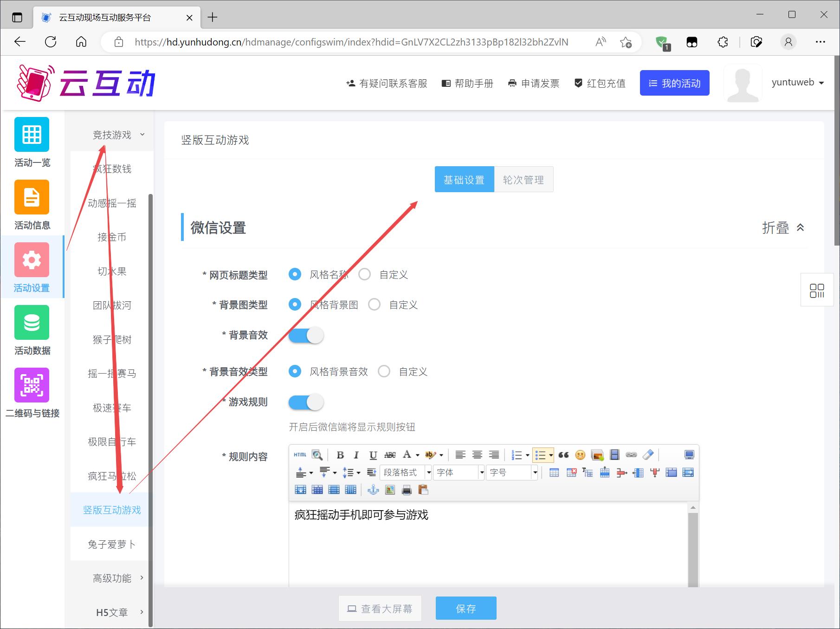Viewport: 840px width, 629px height.
Task: Open the 活动数据 database icon
Action: (x=32, y=322)
